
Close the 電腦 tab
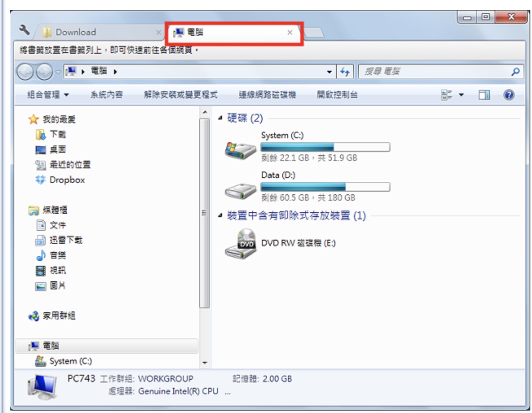[x=290, y=33]
